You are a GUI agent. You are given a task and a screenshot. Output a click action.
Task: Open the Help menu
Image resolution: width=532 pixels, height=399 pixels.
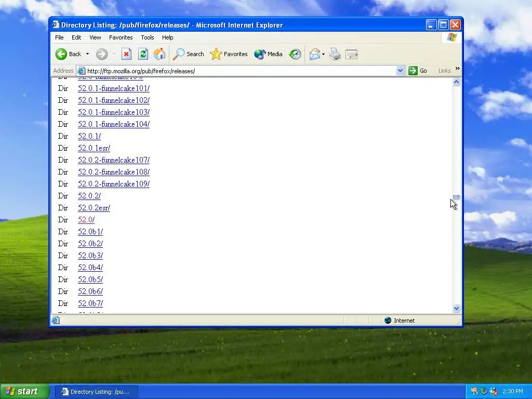[x=168, y=37]
